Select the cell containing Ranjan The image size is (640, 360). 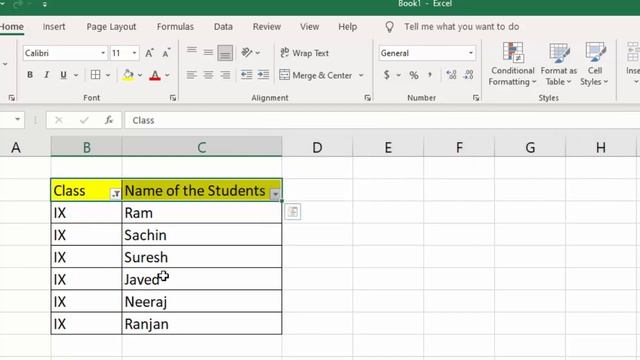coord(202,324)
